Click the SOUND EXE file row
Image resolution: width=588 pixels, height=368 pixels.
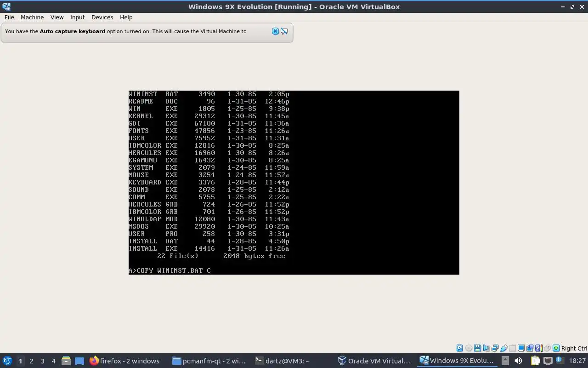(209, 190)
